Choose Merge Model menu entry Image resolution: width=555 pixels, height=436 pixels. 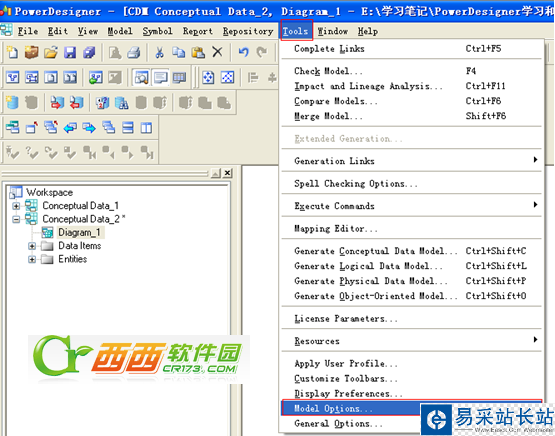[x=412, y=116]
